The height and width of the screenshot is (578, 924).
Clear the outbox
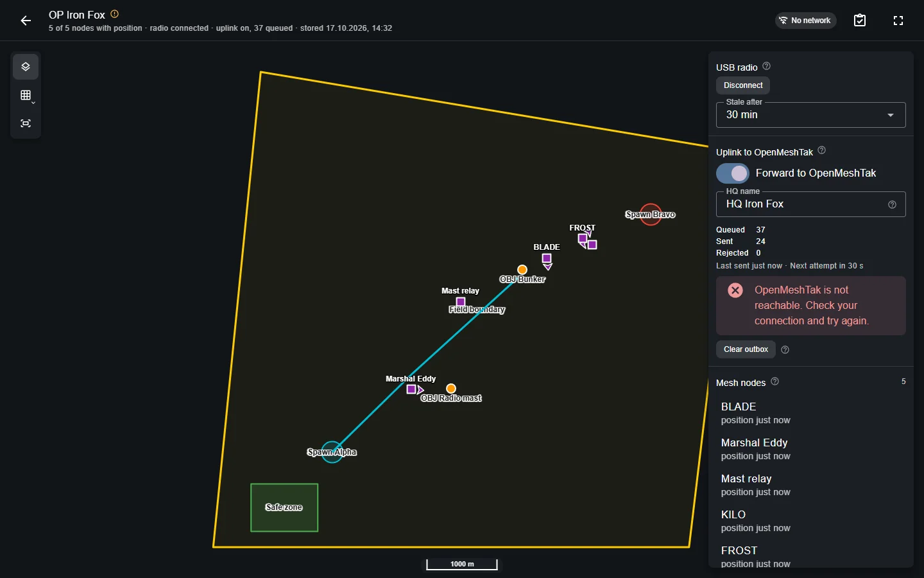coord(746,349)
